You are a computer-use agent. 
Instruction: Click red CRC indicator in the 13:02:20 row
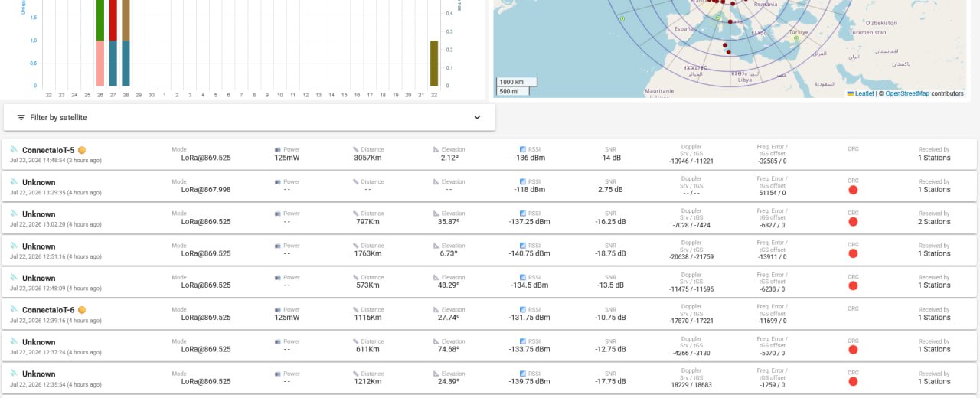coord(853,222)
